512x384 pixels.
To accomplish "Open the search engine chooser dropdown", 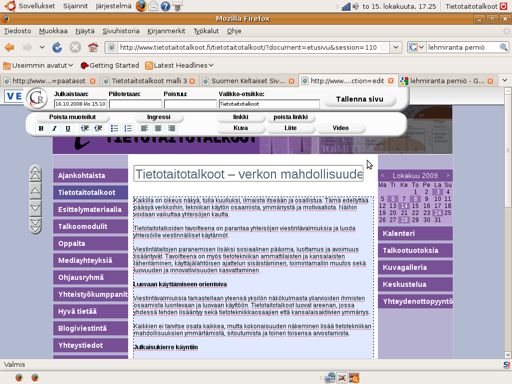I will [x=421, y=47].
